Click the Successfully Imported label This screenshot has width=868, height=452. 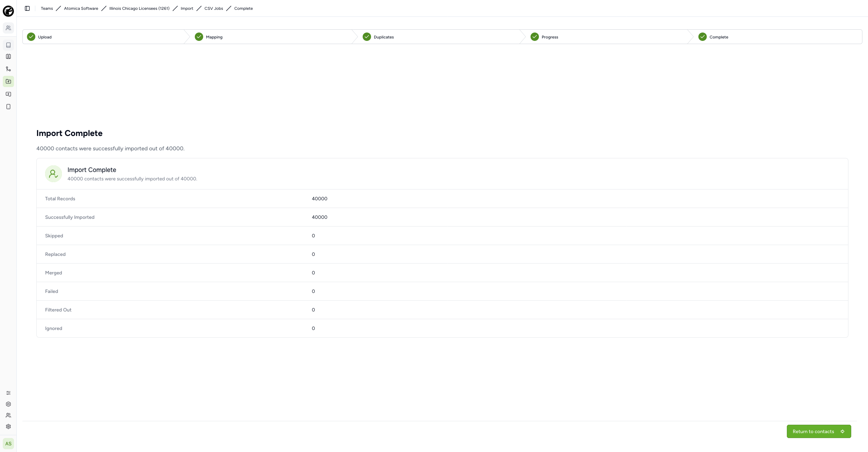click(70, 217)
